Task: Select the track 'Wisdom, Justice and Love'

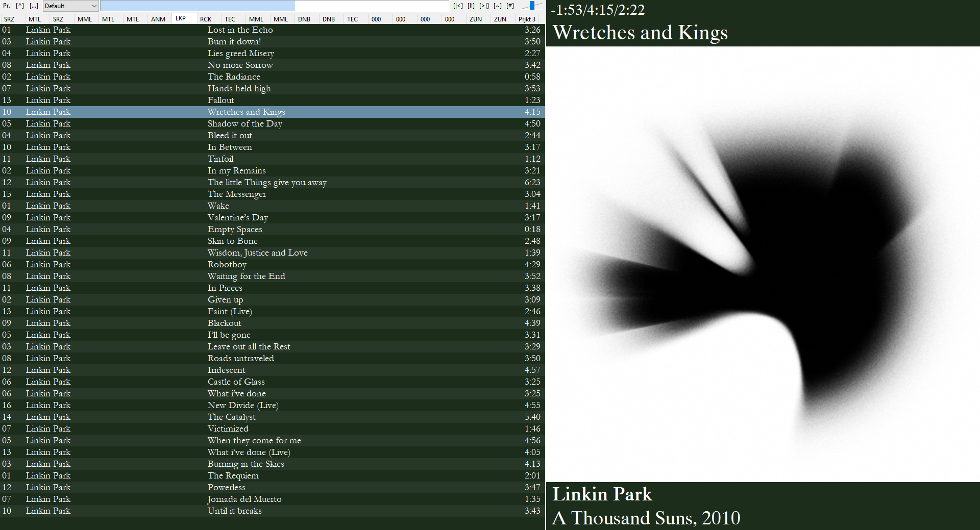Action: click(273, 253)
